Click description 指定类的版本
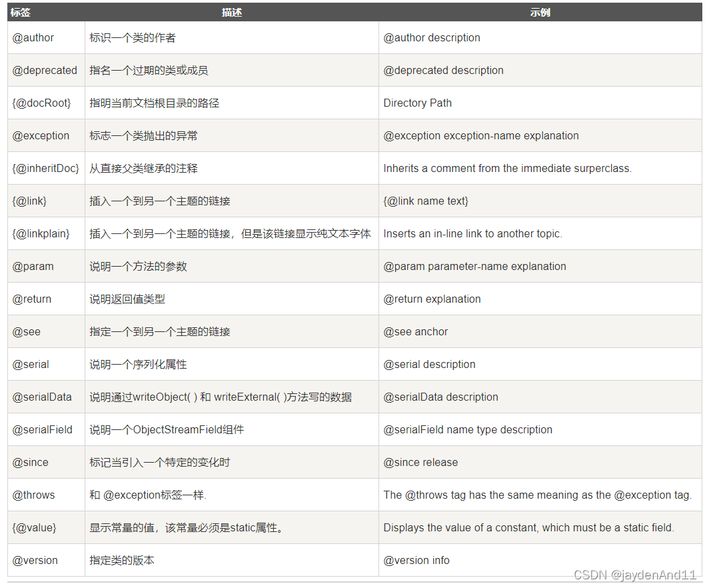This screenshot has width=707, height=588. pyautogui.click(x=122, y=561)
